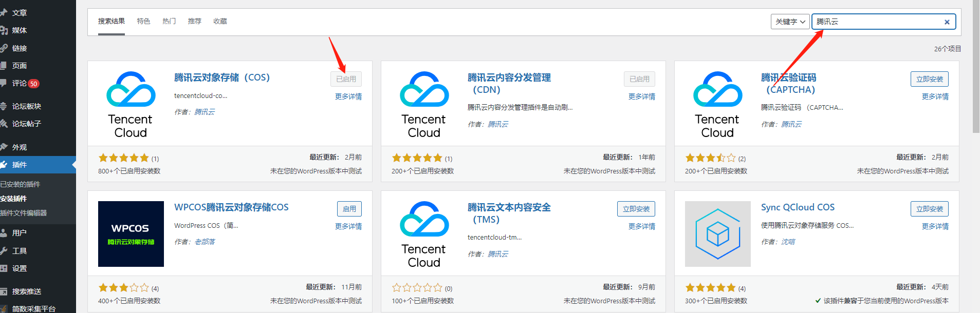Click the Sync QCloud COS cube icon
The width and height of the screenshot is (980, 313).
(718, 234)
